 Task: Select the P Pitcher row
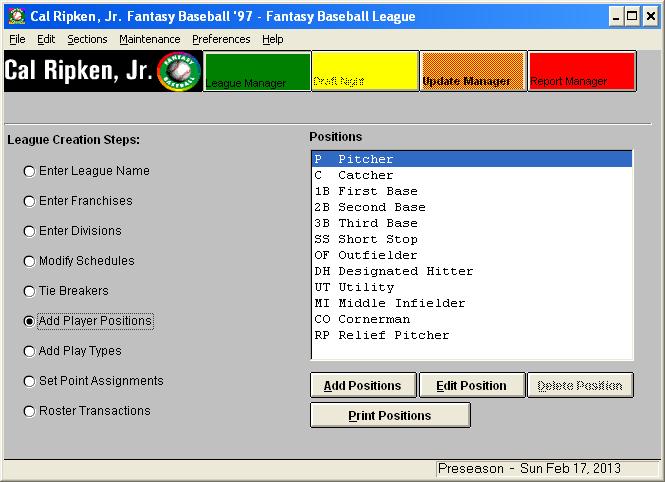pyautogui.click(x=472, y=159)
